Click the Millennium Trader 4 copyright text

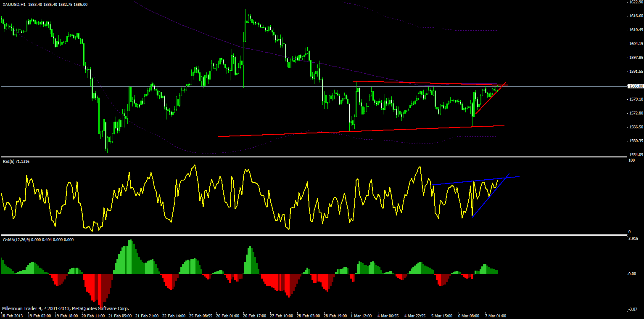point(65,308)
